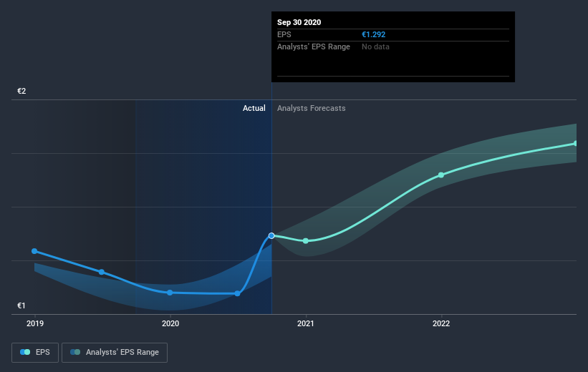Click the Sep 30 2020 tooltip date

click(x=299, y=22)
